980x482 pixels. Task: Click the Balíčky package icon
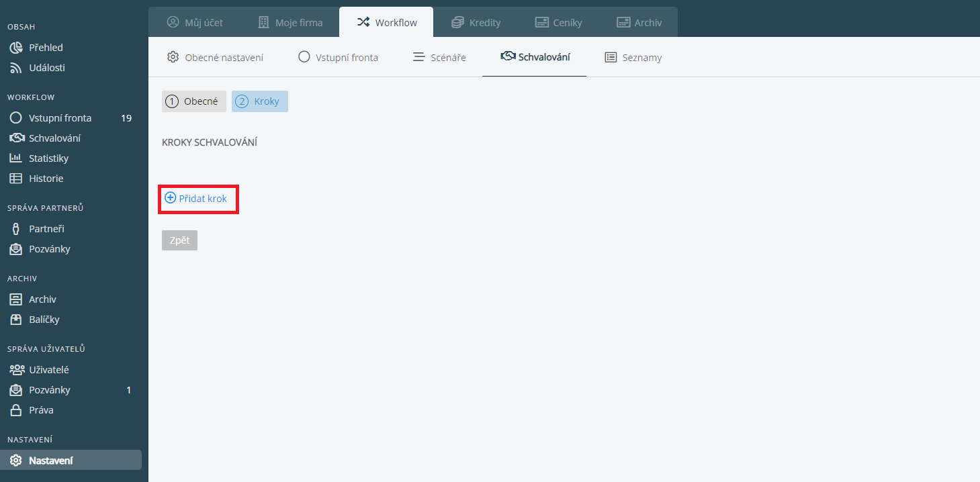point(16,320)
